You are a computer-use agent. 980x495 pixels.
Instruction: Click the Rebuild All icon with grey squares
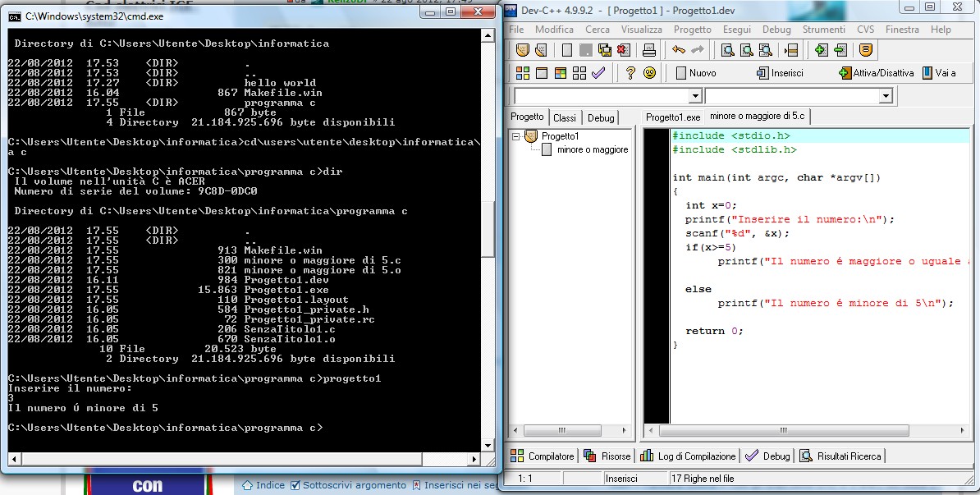(579, 73)
